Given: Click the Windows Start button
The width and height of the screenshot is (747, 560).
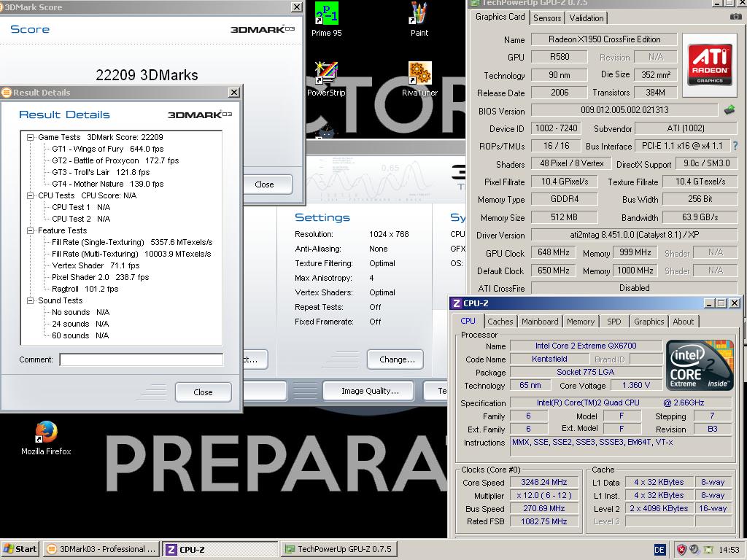Looking at the screenshot, I should click(20, 549).
